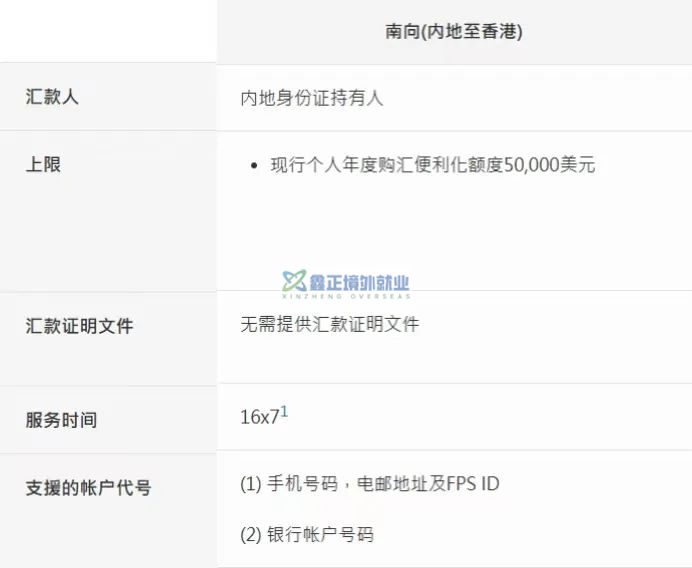This screenshot has width=692, height=568.
Task: Click the 内地身份证持有人 cell text
Action: [312, 98]
